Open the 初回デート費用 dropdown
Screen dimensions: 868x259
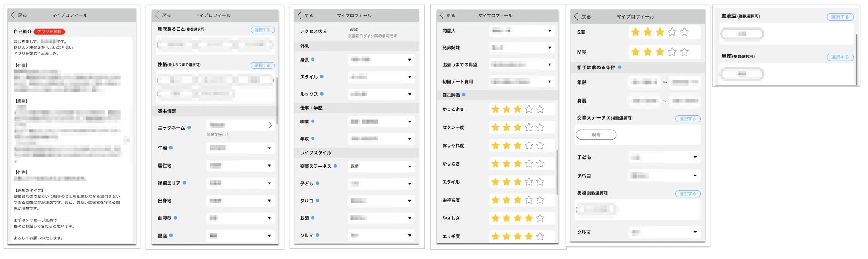click(521, 81)
